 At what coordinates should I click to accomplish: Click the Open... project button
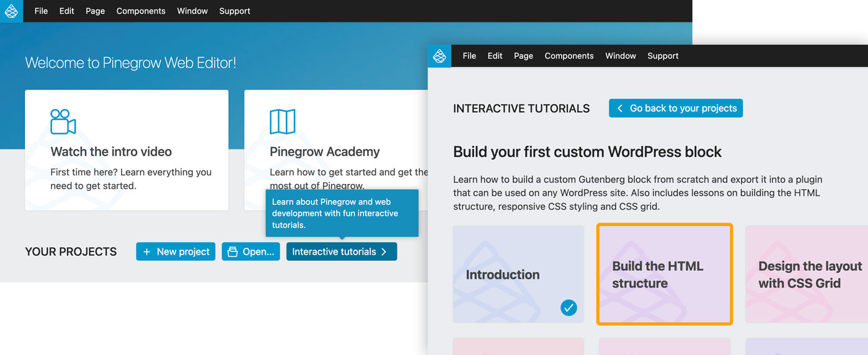(x=250, y=252)
